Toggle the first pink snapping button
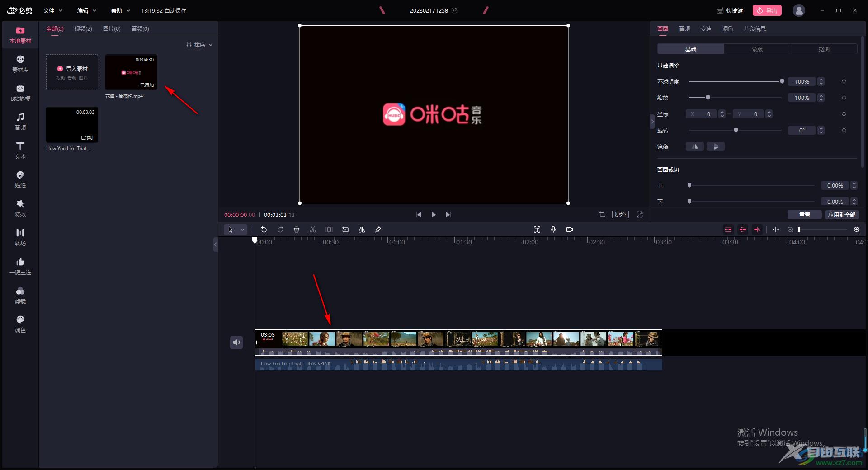This screenshot has width=868, height=470. point(728,230)
